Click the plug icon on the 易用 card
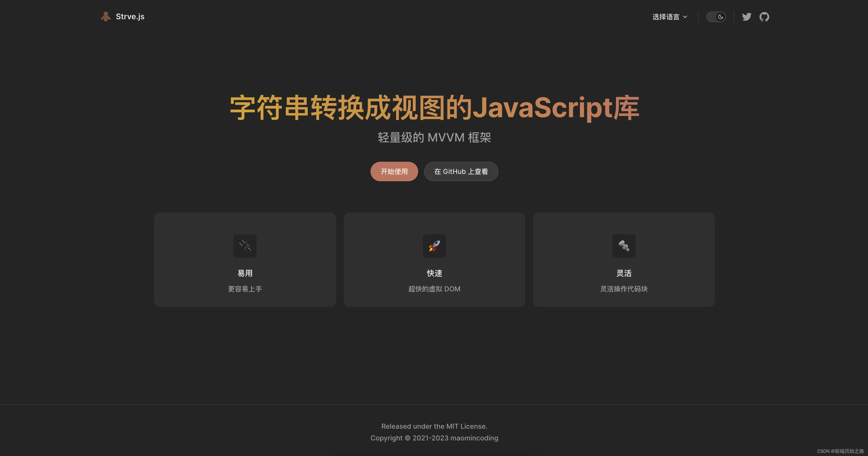 tap(245, 246)
